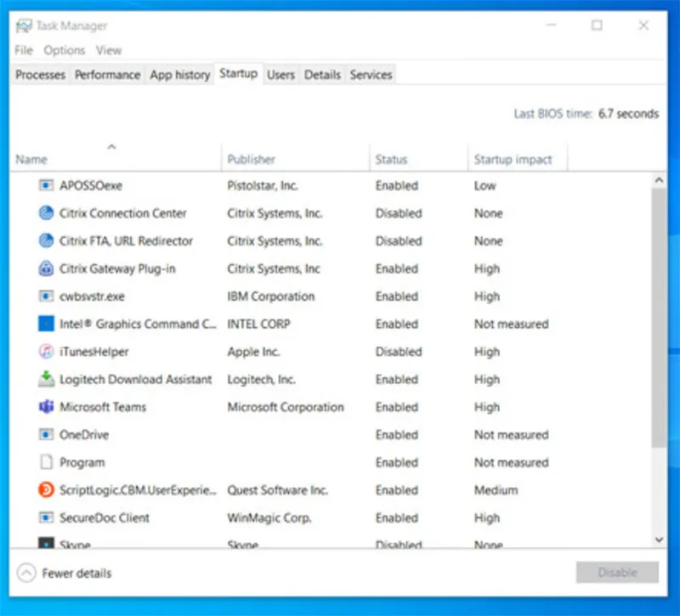This screenshot has width=680, height=616.
Task: Click the Pistolstar, Inc. publisher cell
Action: (263, 185)
